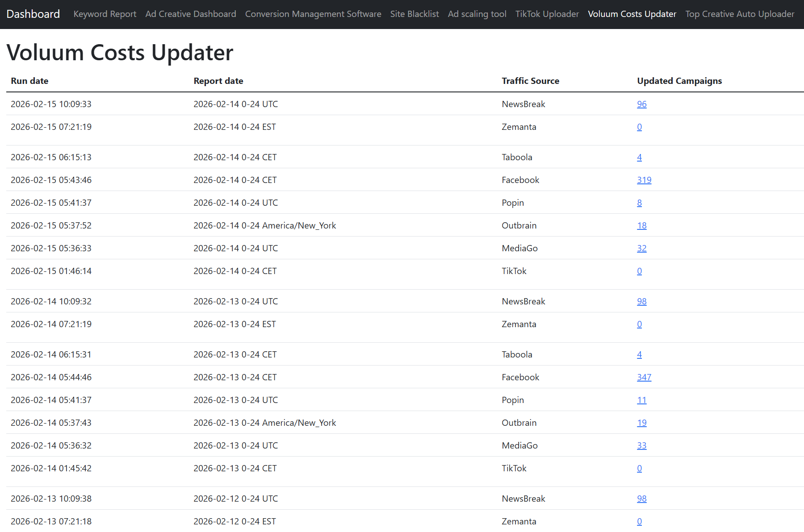View the 319 updated Facebook campaigns
The width and height of the screenshot is (804, 532).
click(x=644, y=180)
